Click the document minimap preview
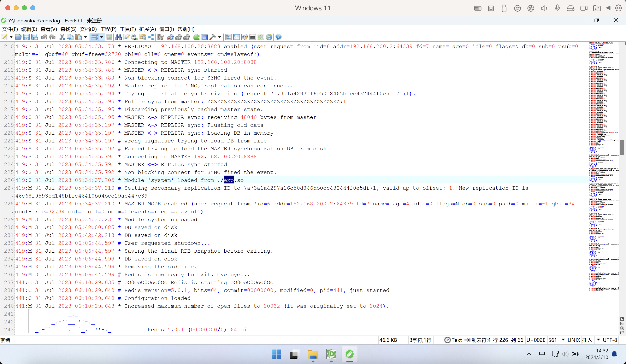626x364 pixels. (x=604, y=166)
